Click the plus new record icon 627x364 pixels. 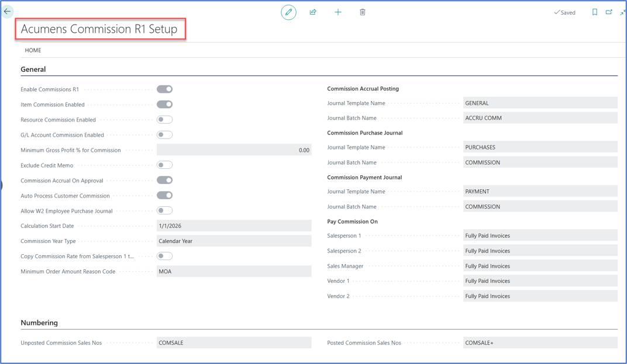tap(338, 12)
